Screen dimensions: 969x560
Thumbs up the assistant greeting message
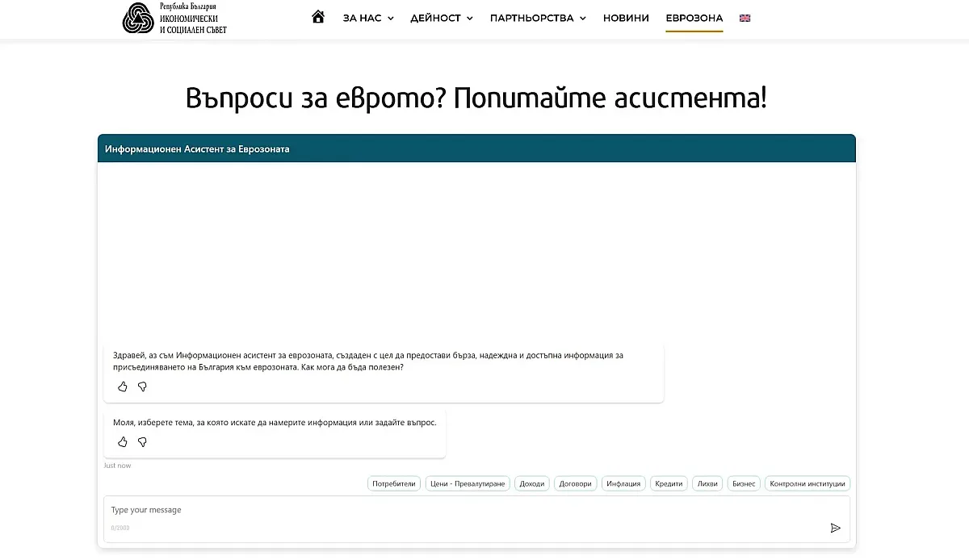tap(123, 387)
